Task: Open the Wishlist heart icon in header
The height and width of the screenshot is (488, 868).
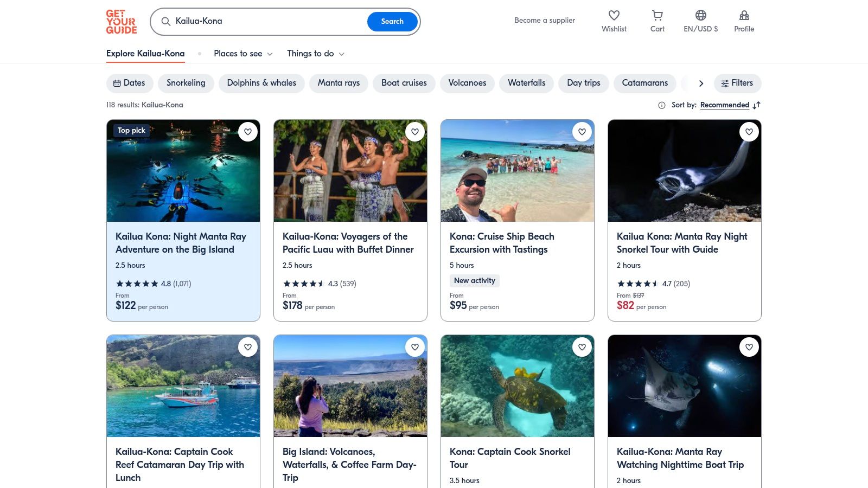Action: click(x=614, y=16)
